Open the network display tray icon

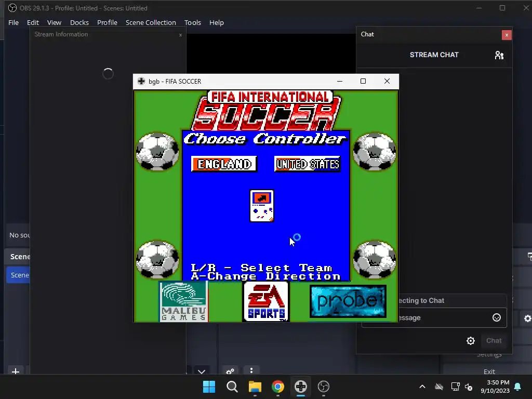pos(455,387)
